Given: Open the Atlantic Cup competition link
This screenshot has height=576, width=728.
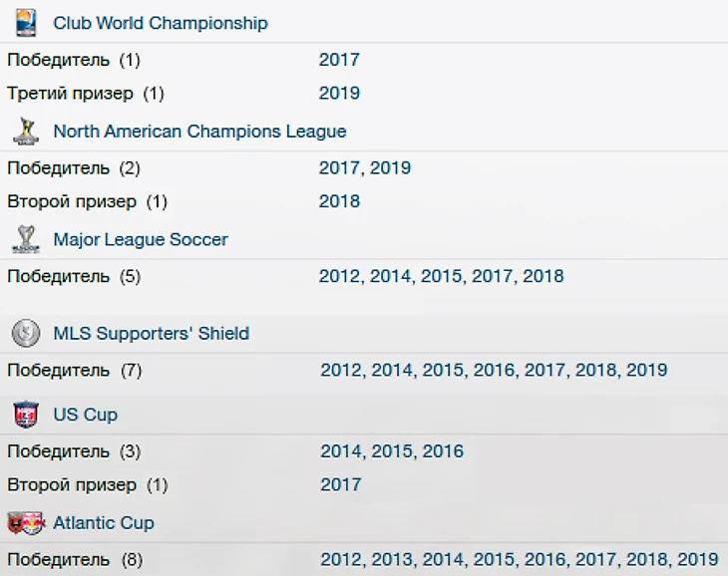Looking at the screenshot, I should (104, 523).
